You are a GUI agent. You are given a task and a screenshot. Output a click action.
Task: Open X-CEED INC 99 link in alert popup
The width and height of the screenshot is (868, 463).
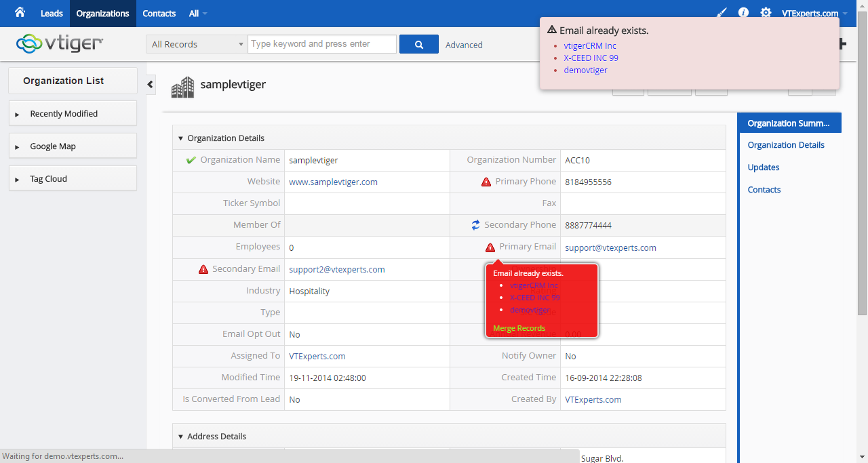coord(591,58)
